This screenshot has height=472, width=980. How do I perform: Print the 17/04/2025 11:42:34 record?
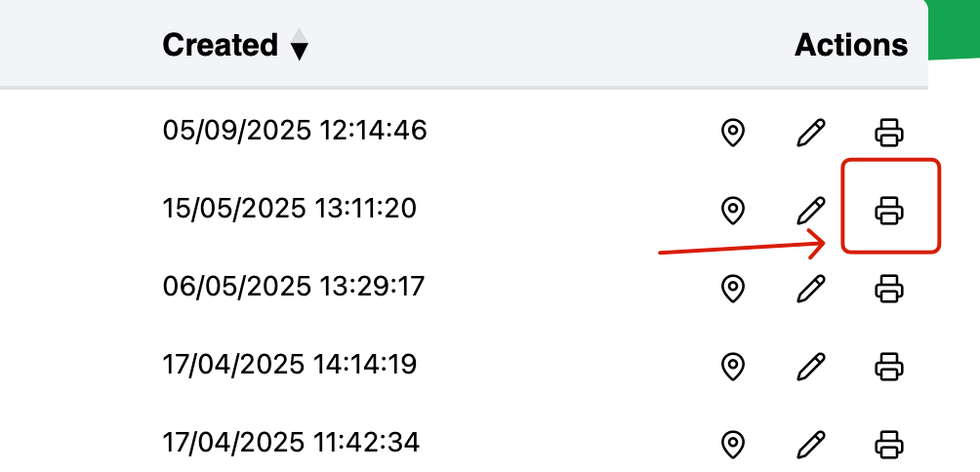[888, 445]
